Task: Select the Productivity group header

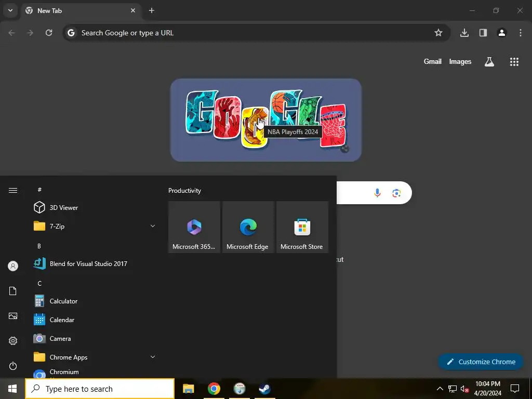Action: click(x=184, y=191)
